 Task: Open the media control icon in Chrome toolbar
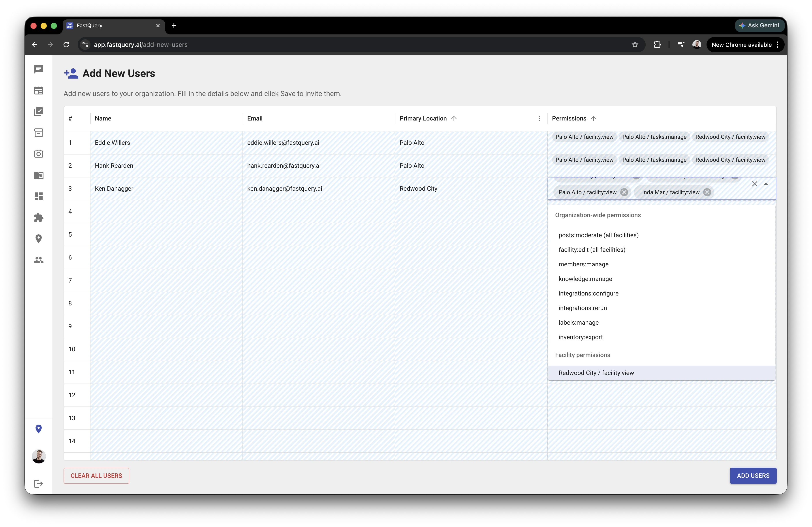coord(681,45)
